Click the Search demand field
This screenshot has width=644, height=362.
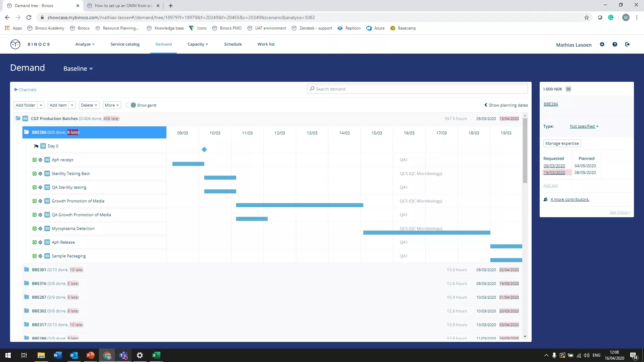click(417, 89)
